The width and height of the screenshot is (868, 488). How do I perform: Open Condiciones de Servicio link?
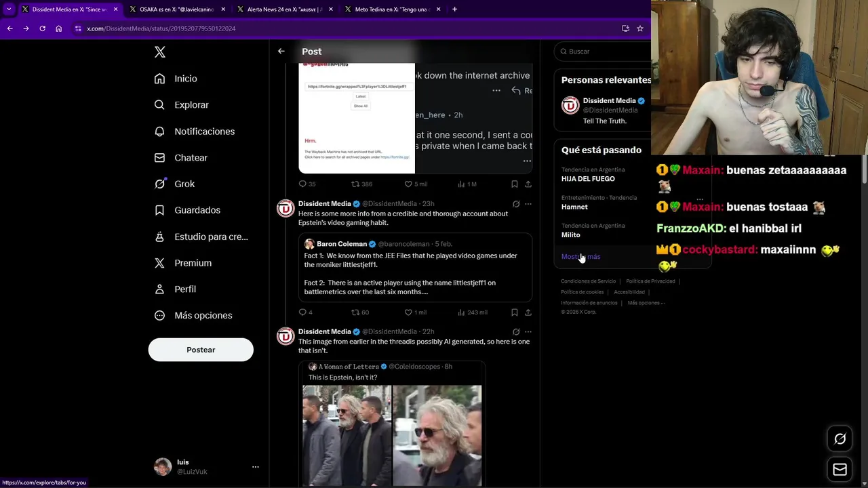pos(588,281)
